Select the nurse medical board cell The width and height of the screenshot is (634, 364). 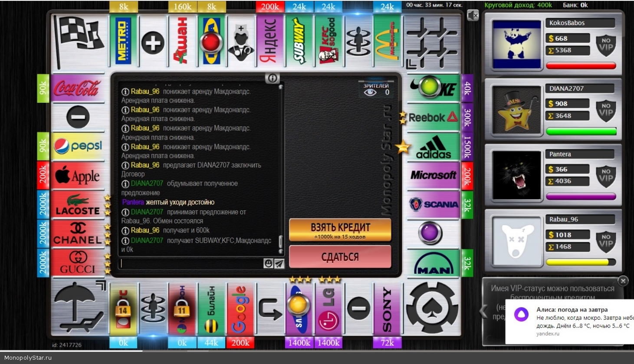[240, 42]
